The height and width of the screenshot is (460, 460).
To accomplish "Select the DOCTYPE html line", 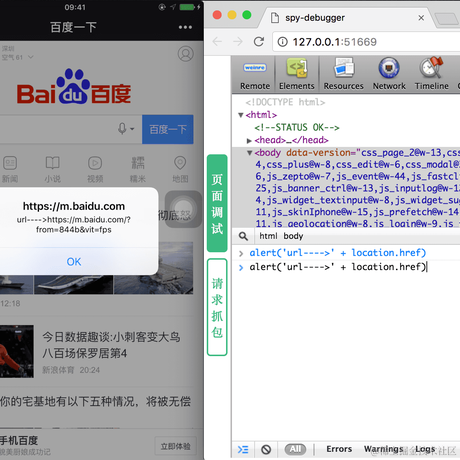I will (x=285, y=102).
